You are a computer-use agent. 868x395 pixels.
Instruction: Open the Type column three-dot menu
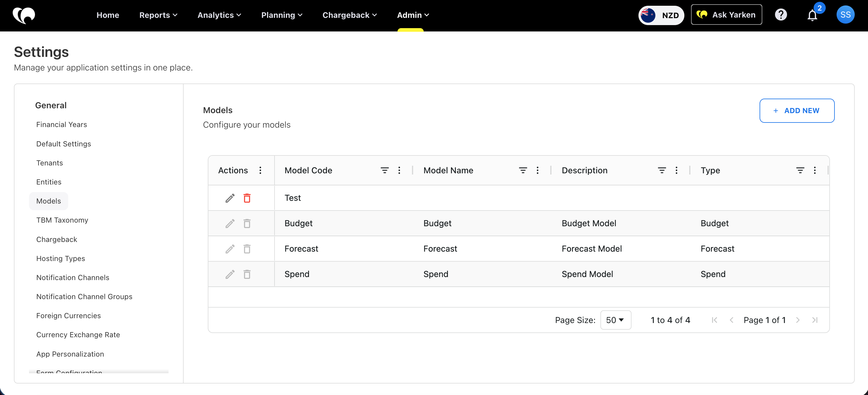(x=815, y=170)
